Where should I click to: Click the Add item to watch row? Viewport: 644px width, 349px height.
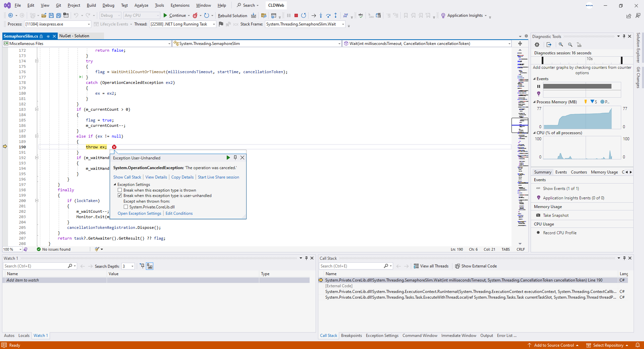(156, 280)
